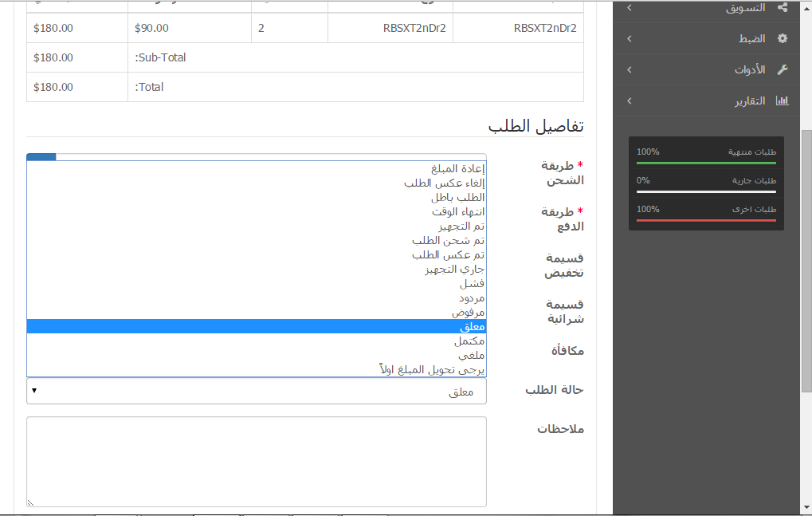Image resolution: width=812 pixels, height=516 pixels.
Task: Click the الضبط settings gear icon
Action: [783, 38]
